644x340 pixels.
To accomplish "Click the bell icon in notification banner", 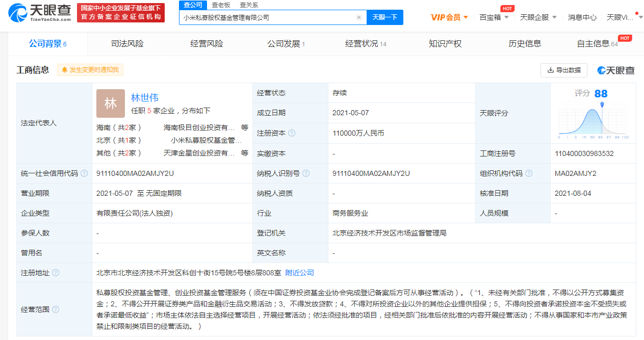I will 64,69.
